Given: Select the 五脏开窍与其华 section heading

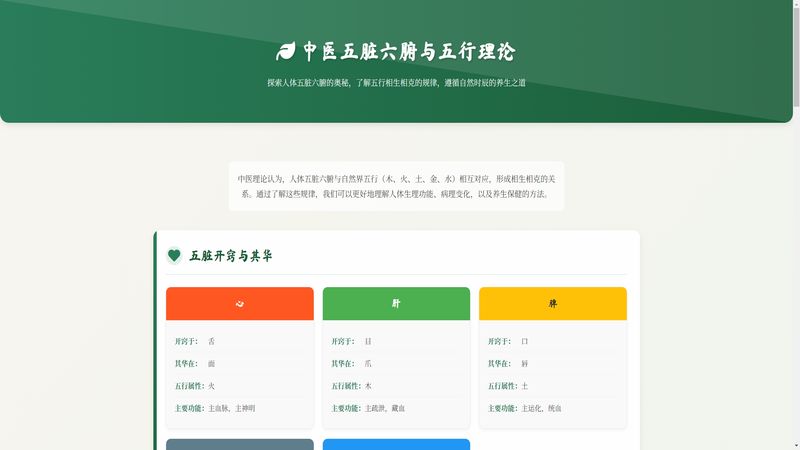Looking at the screenshot, I should [x=231, y=256].
